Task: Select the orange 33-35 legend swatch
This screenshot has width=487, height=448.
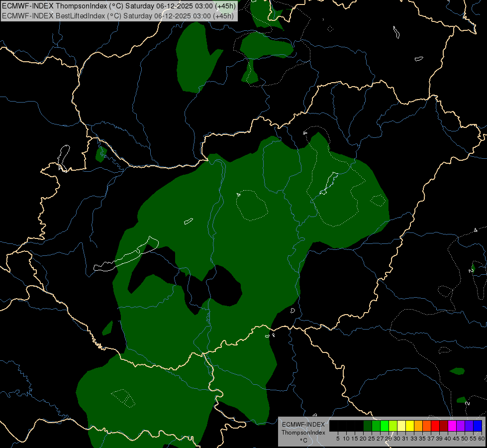Action: tap(418, 426)
